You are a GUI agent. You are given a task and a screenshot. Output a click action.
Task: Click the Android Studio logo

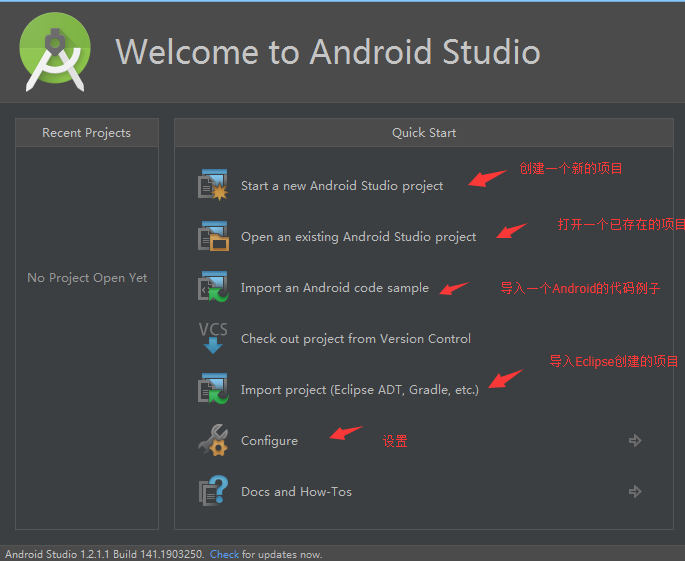pyautogui.click(x=55, y=52)
